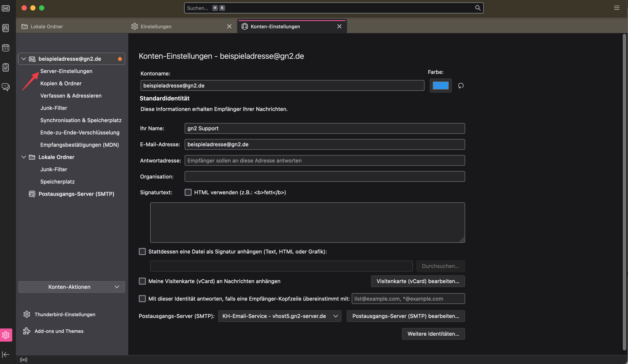Click the Kontoname input field
Image resolution: width=628 pixels, height=364 pixels.
point(282,85)
